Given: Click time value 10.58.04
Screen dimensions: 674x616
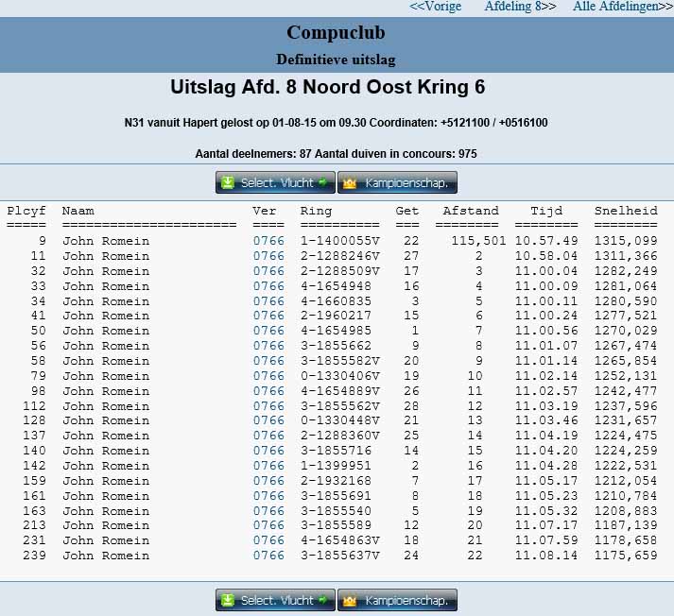Looking at the screenshot, I should (546, 256).
